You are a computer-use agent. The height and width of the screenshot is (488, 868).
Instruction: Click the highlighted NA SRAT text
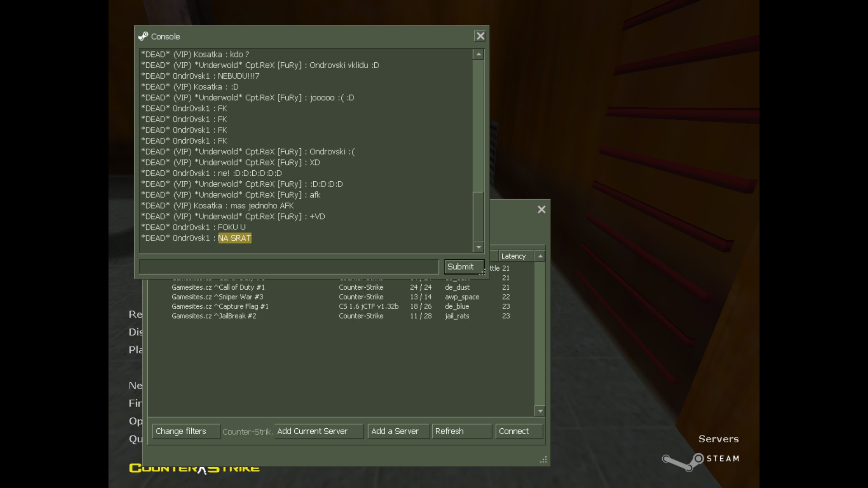point(235,238)
